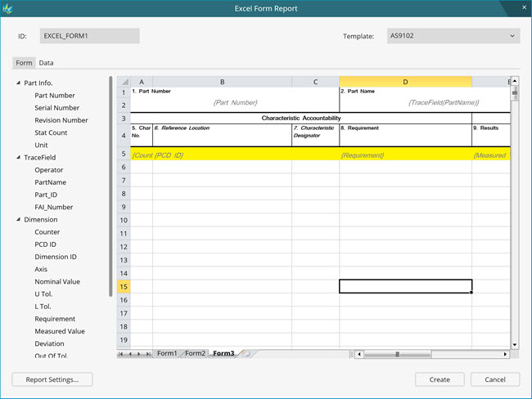The width and height of the screenshot is (532, 399).
Task: Select the Form1 sheet tab
Action: tap(167, 354)
